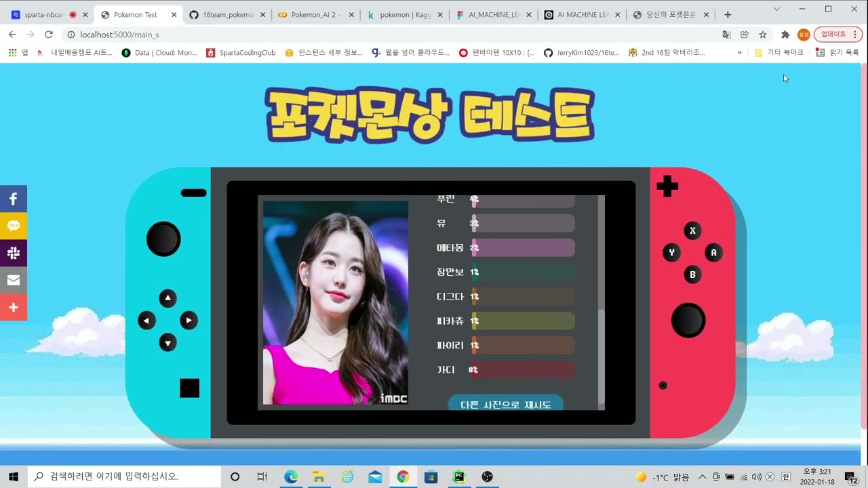Click the black plus button on red controller
Image resolution: width=868 pixels, height=488 pixels.
tap(667, 186)
